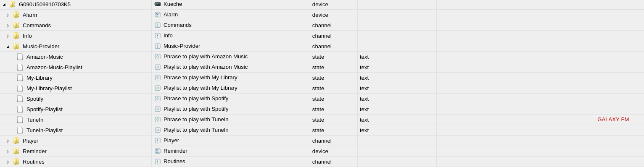This screenshot has width=644, height=167.
Task: Click the state icon beside Phrase to play with Spotify
Action: click(158, 99)
